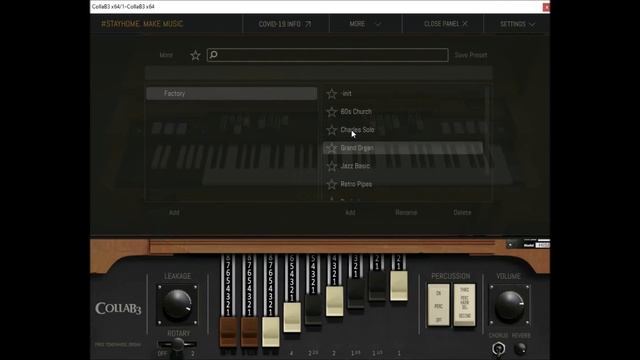Click in the preset search field
This screenshot has width=640, height=360.
tap(327, 55)
